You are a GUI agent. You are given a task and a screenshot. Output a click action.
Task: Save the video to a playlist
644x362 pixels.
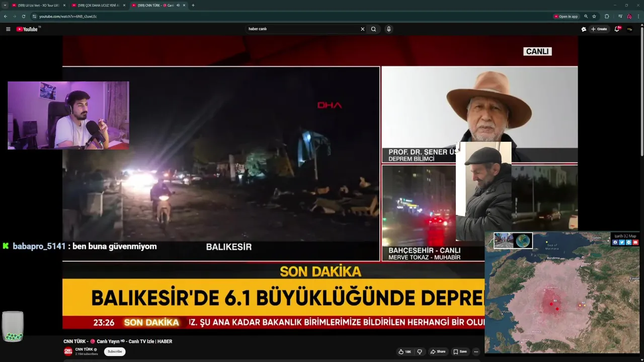pos(460,351)
